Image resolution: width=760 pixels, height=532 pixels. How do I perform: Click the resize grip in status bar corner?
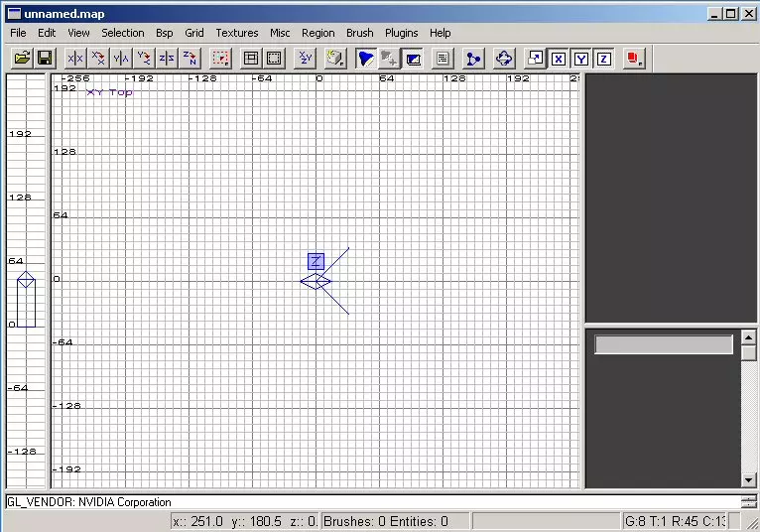click(x=752, y=523)
